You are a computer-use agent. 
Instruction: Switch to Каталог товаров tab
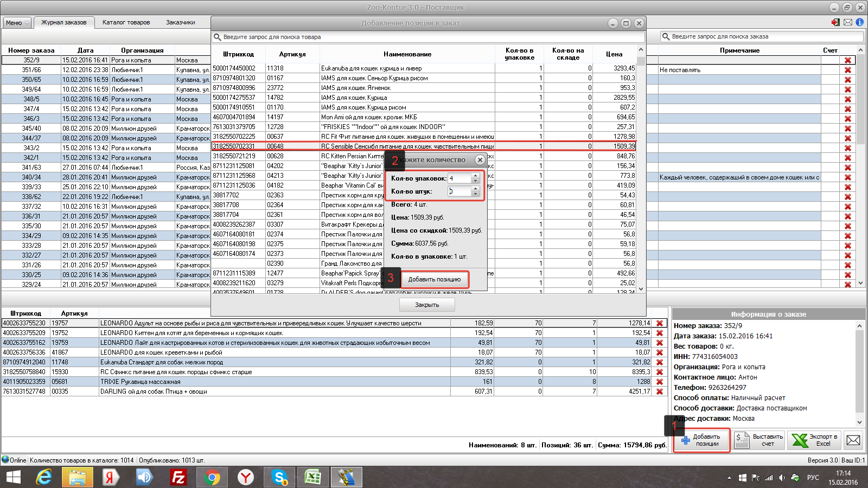click(126, 22)
